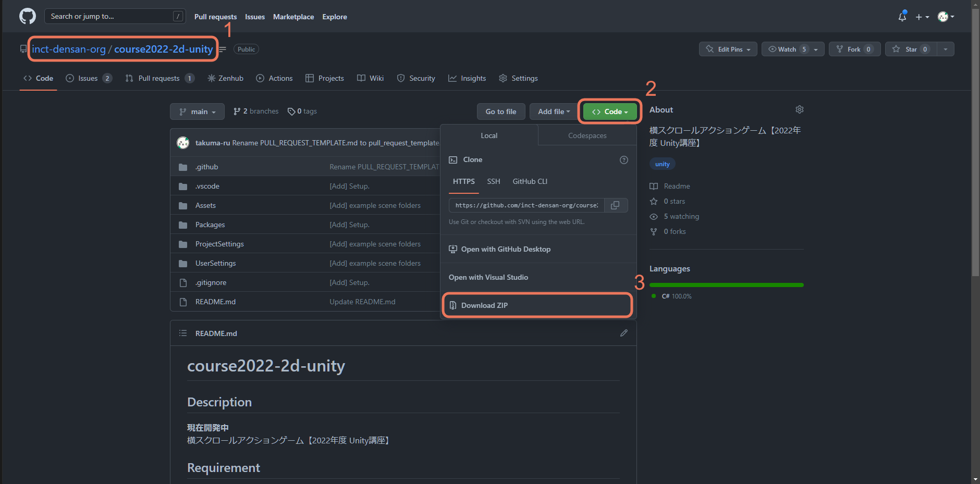Fork the repository
Screen dimensions: 980x484
(x=854, y=49)
